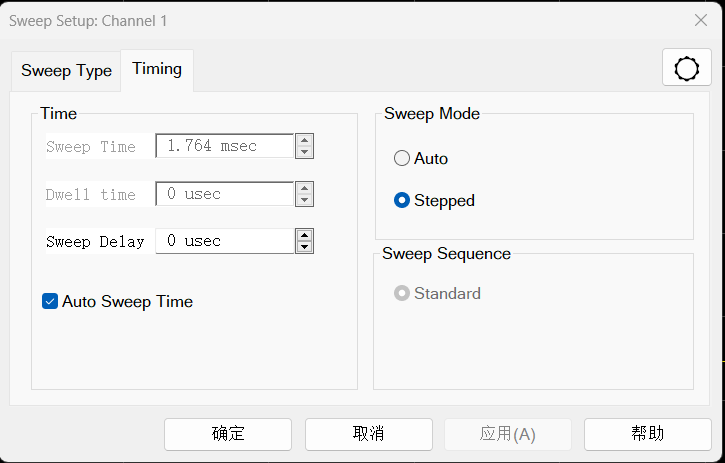
Task: Click the octagon settings icon button
Action: click(x=687, y=68)
